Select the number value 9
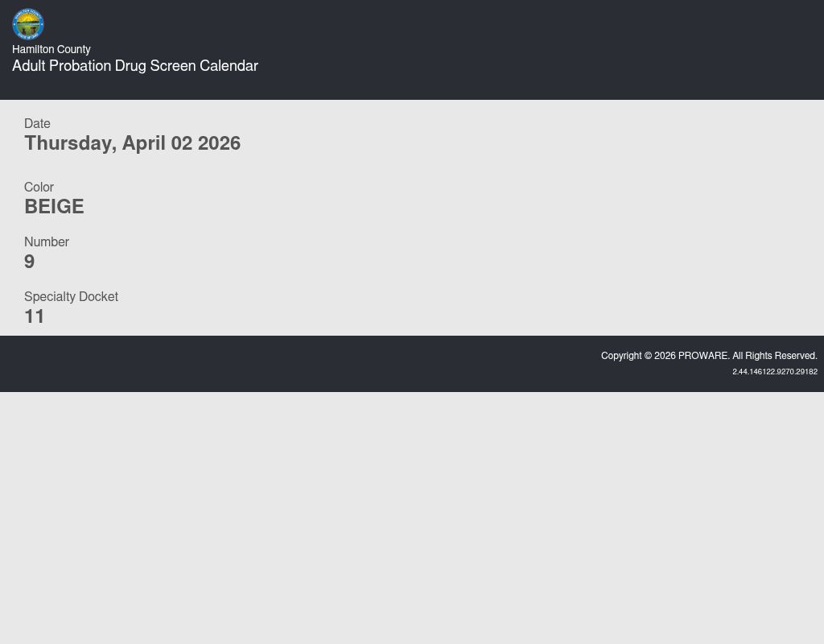Image resolution: width=824 pixels, height=644 pixels. 30,262
